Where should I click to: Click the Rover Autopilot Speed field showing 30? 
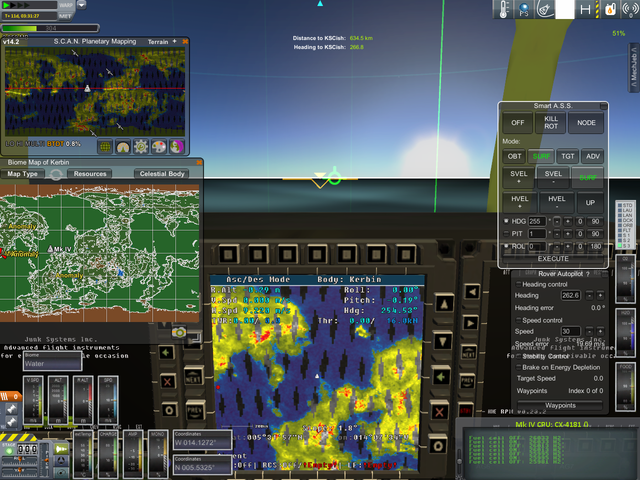571,331
